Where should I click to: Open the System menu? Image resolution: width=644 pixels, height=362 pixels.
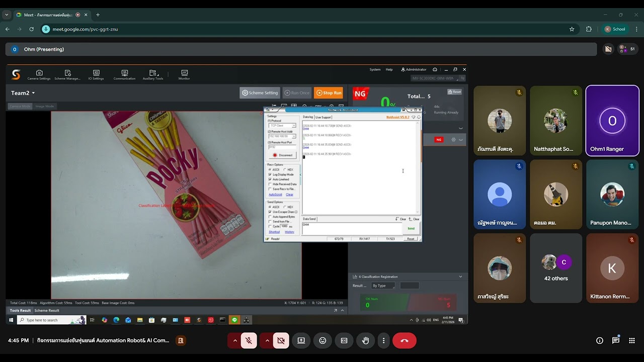click(375, 69)
